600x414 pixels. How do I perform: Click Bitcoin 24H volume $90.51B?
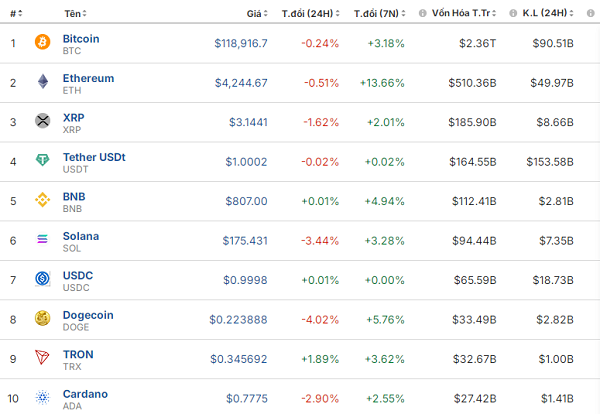coord(553,43)
